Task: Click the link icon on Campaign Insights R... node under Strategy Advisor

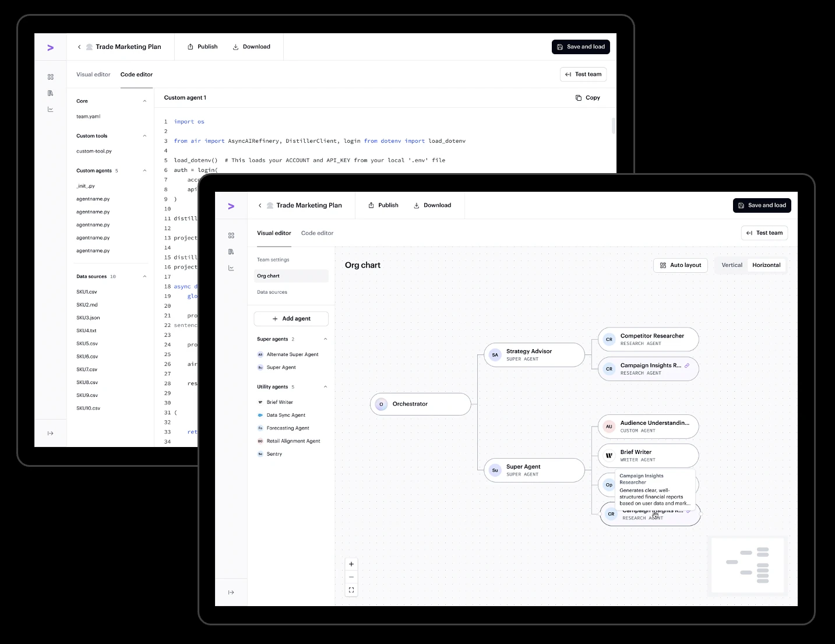Action: point(687,365)
